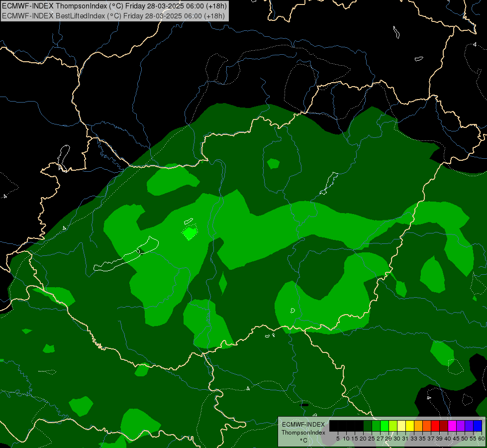Click legend tick value 40
The image size is (487, 448).
(x=448, y=439)
